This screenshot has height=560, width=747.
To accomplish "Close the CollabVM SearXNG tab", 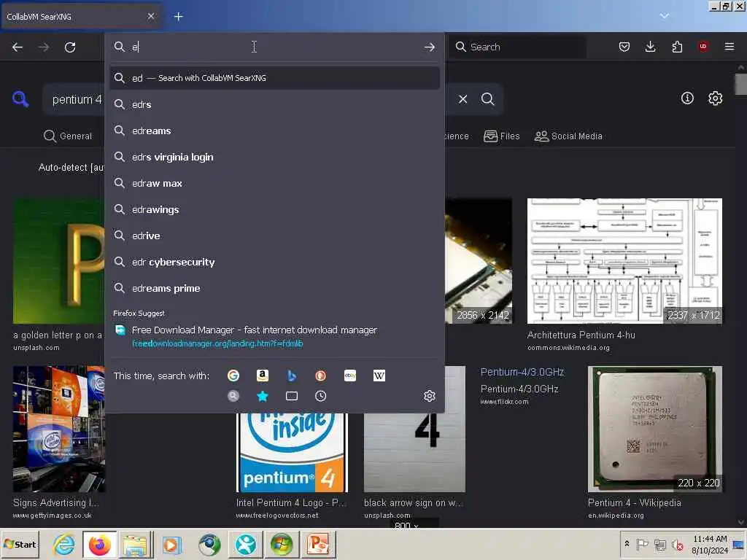I will (150, 16).
